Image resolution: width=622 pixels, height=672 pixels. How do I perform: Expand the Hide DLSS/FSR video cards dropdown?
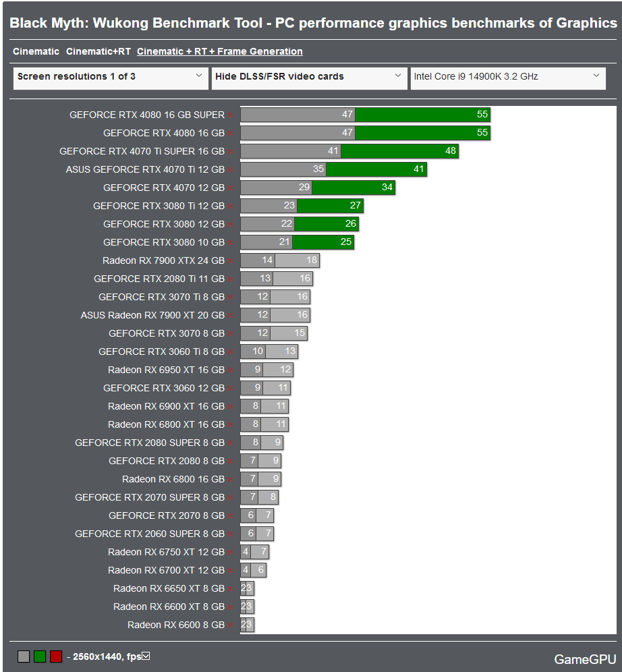pos(309,78)
